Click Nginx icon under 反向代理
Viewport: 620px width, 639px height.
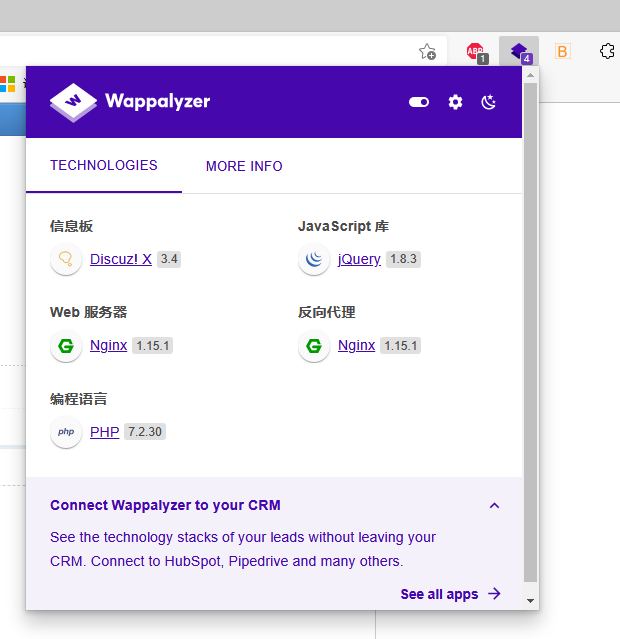click(x=314, y=346)
